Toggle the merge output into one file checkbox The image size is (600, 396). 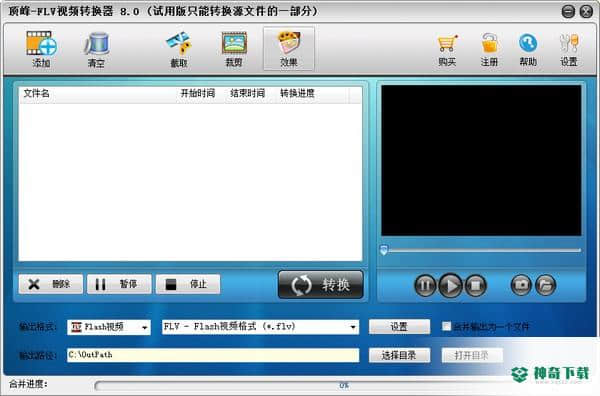[x=446, y=326]
